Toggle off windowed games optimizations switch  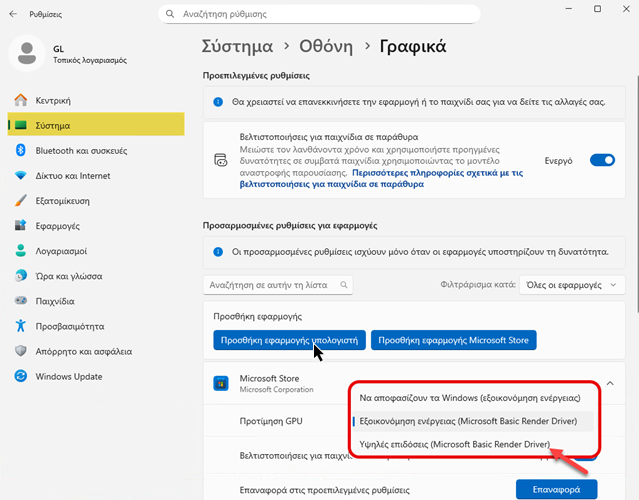601,159
